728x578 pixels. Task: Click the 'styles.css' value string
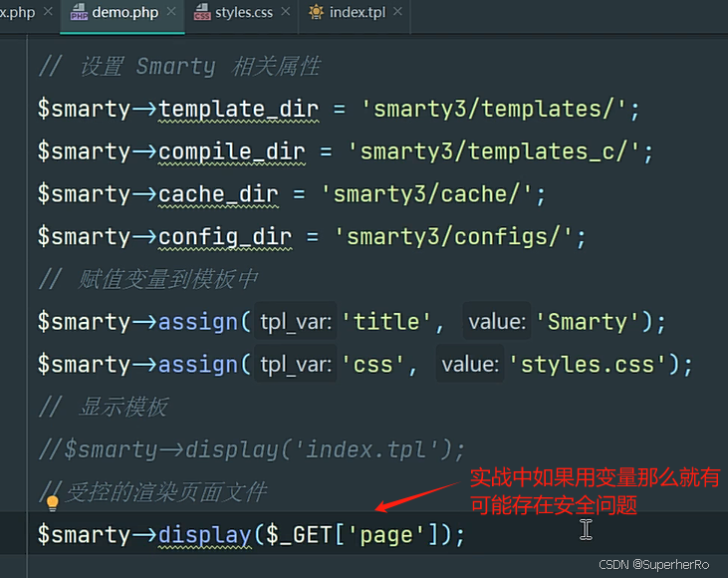pyautogui.click(x=588, y=365)
